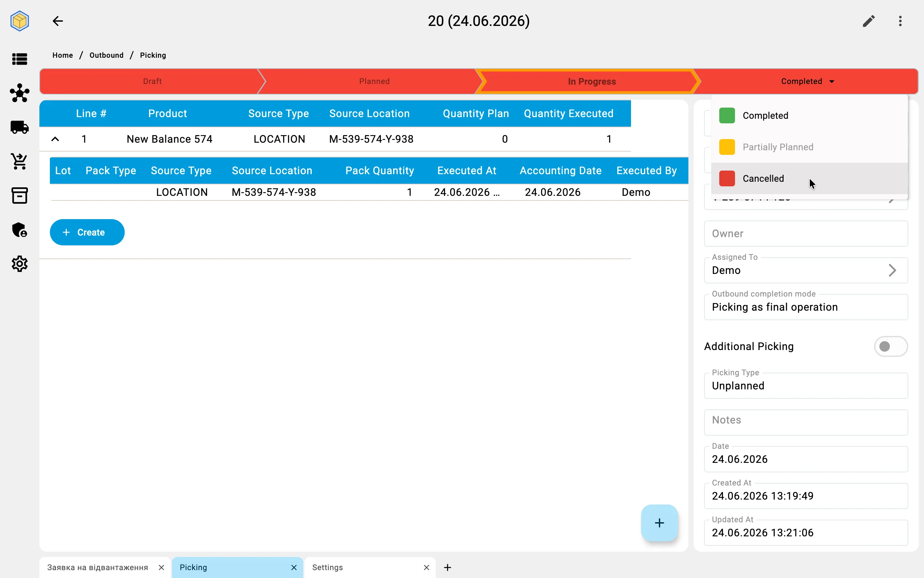Open the shopping cart sidebar icon
This screenshot has width=924, height=578.
pos(19,161)
